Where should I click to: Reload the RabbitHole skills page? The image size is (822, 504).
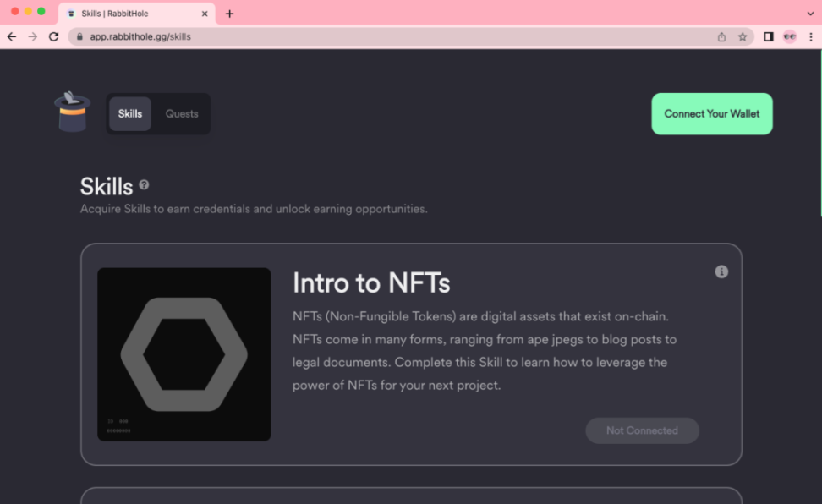[53, 36]
